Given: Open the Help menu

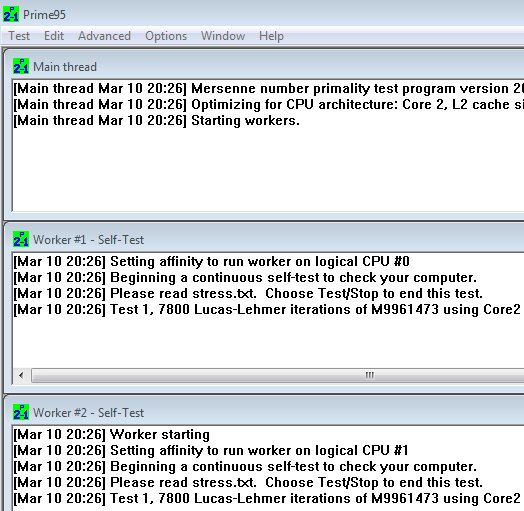Looking at the screenshot, I should point(271,36).
